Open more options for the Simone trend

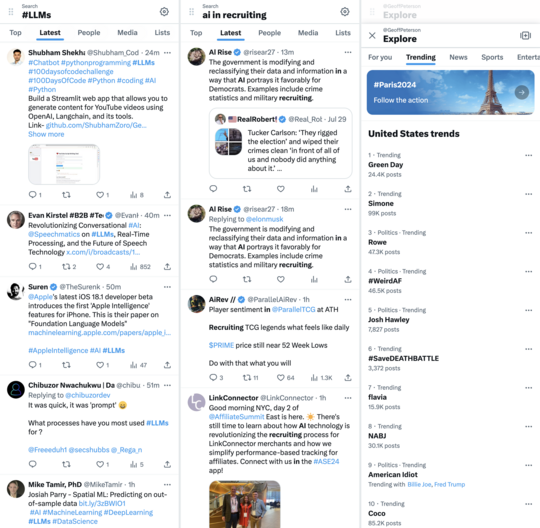[x=529, y=194]
